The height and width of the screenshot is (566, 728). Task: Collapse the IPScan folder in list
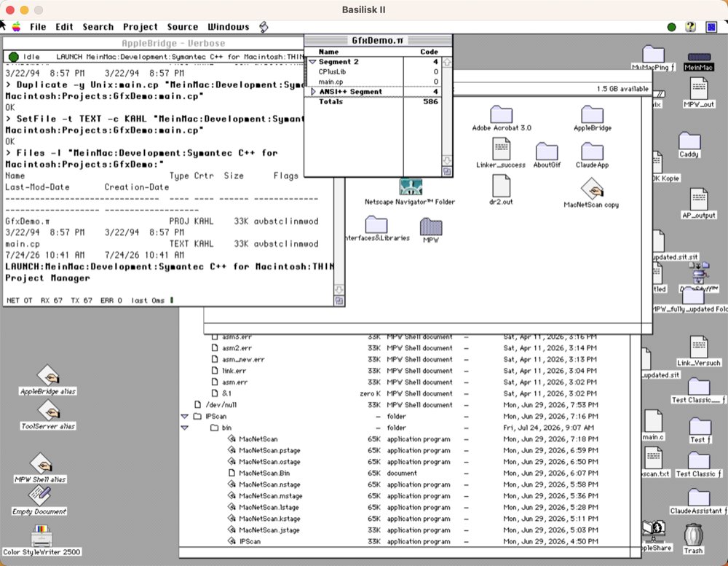click(x=184, y=417)
